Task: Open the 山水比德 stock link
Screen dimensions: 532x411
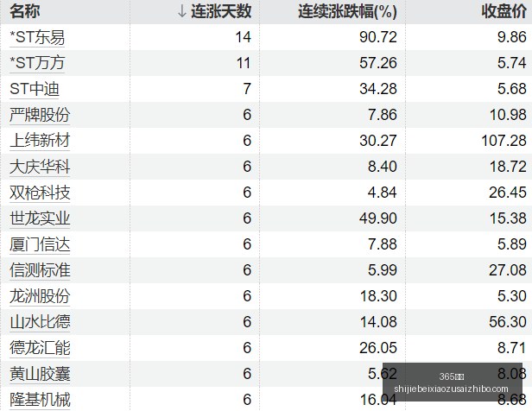Action: (40, 322)
